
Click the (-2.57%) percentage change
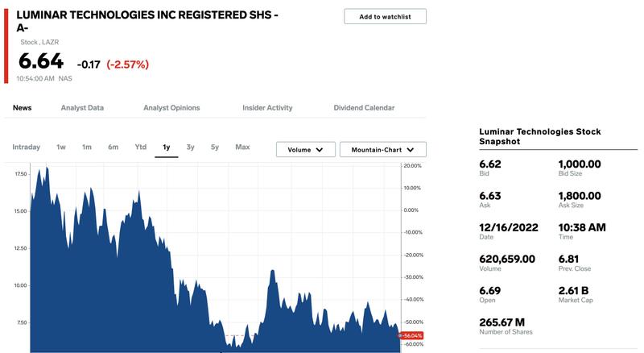coord(128,64)
